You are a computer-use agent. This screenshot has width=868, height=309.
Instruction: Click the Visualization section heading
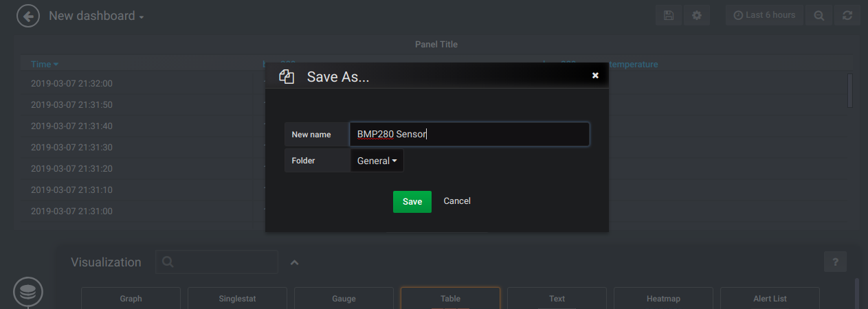tap(106, 262)
